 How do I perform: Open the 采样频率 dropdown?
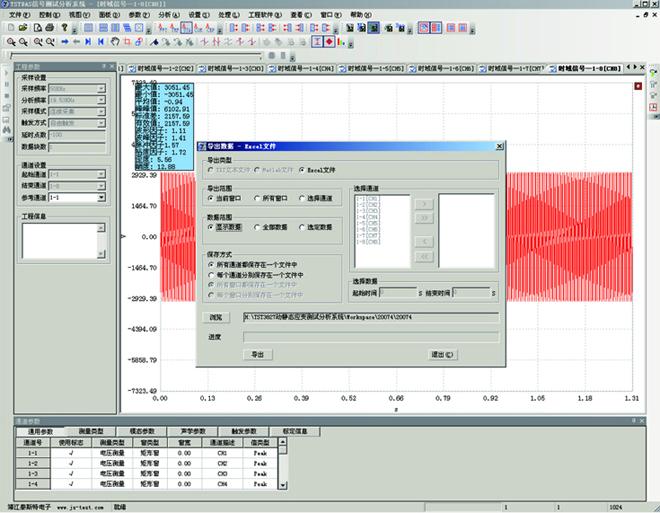click(101, 88)
